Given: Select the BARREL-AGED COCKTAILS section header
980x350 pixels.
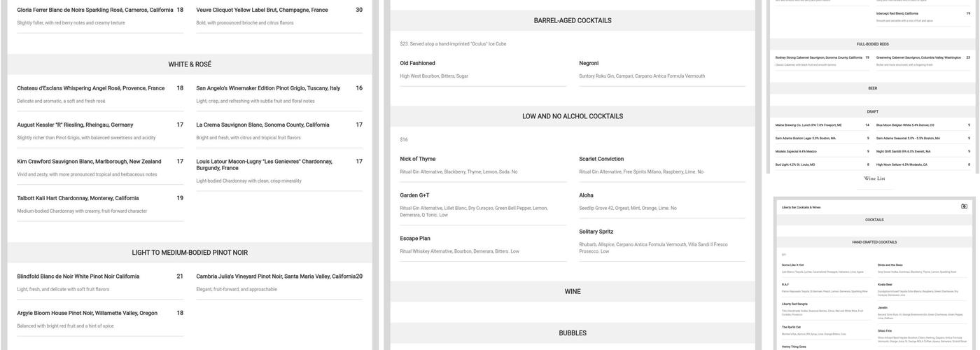Looking at the screenshot, I should coord(573,21).
